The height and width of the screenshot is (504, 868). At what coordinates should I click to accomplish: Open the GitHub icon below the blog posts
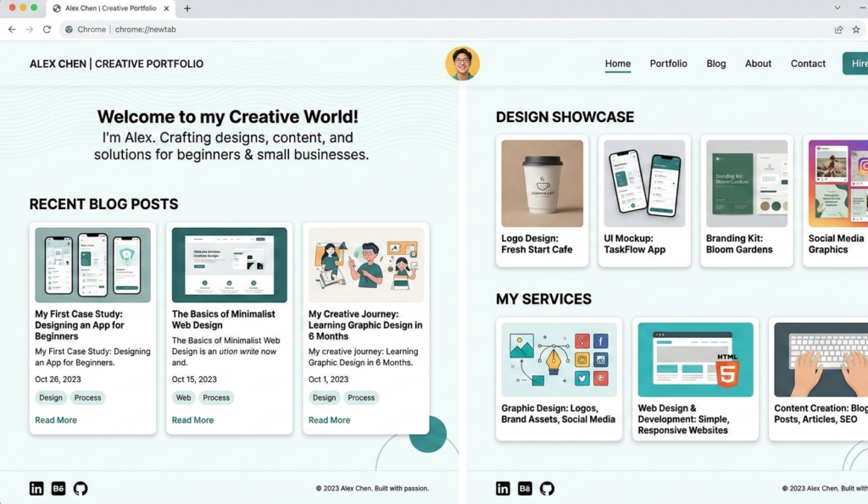click(81, 489)
